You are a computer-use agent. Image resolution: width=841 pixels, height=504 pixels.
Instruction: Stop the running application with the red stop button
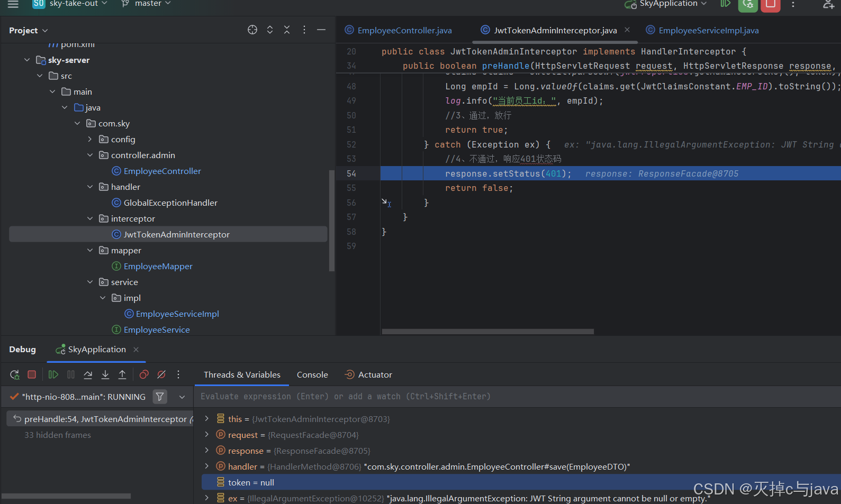tap(771, 4)
